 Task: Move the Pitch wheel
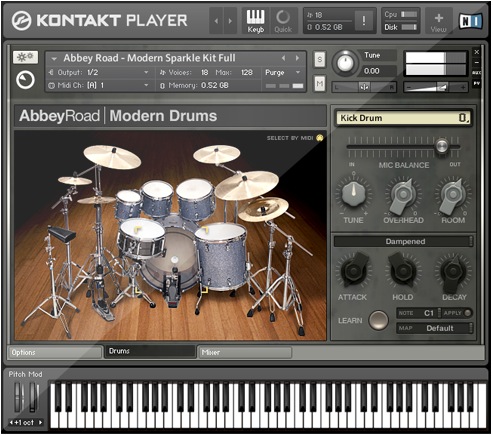point(18,397)
